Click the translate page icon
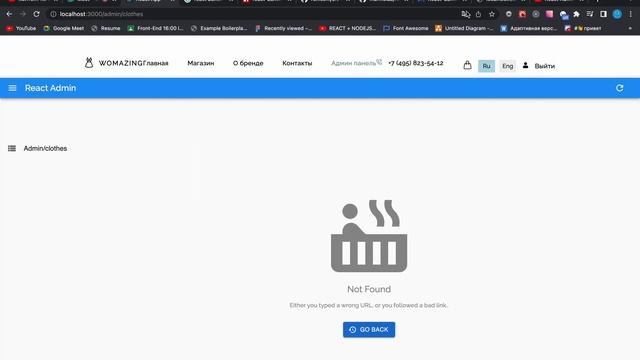The image size is (640, 360). [x=466, y=14]
